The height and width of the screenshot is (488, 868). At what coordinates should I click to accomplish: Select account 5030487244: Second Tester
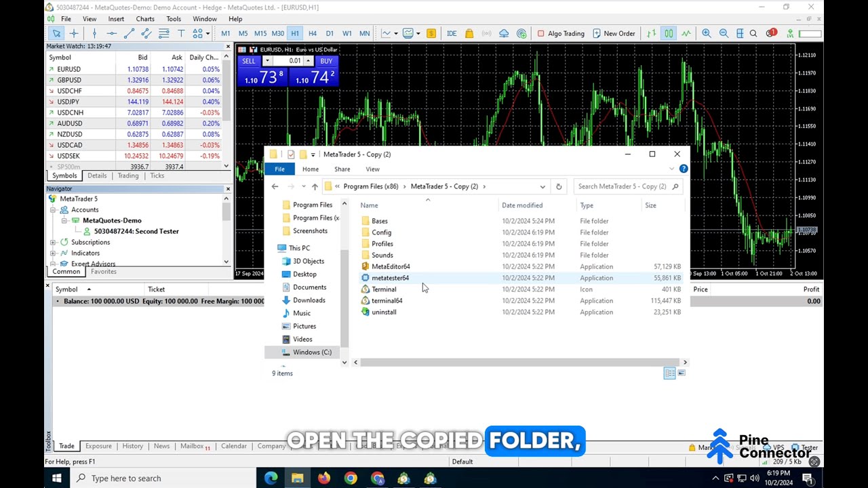click(136, 231)
